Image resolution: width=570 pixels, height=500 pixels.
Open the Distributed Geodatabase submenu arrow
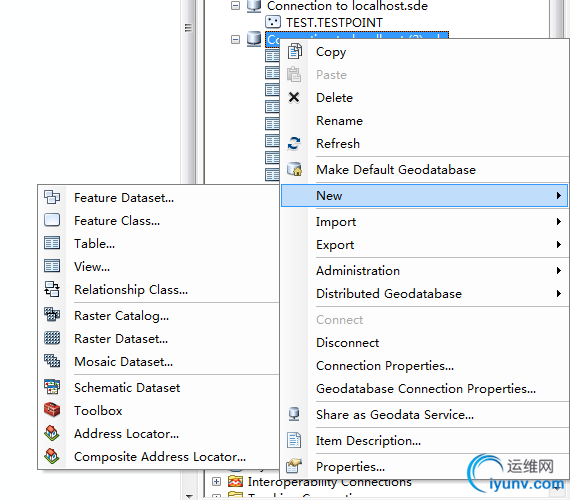[559, 293]
